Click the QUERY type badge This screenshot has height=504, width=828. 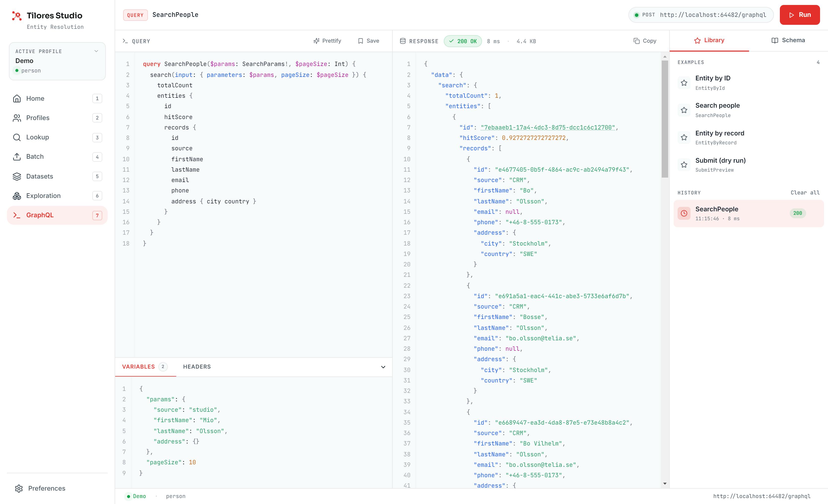click(x=136, y=15)
